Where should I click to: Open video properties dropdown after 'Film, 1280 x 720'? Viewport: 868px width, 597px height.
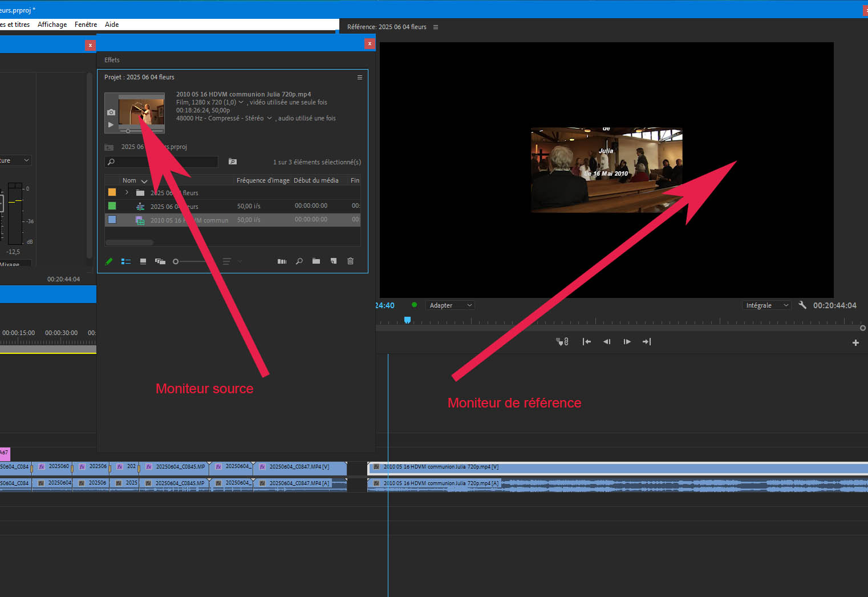pos(241,103)
